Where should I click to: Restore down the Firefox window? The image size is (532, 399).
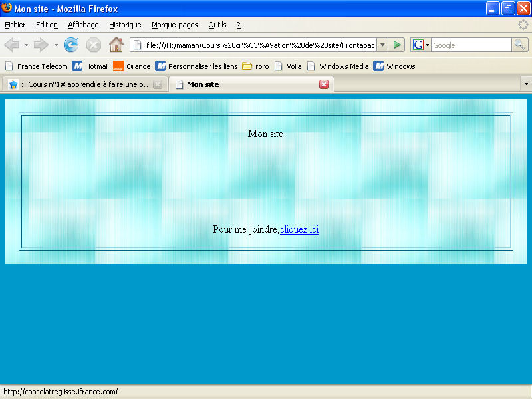[508, 9]
